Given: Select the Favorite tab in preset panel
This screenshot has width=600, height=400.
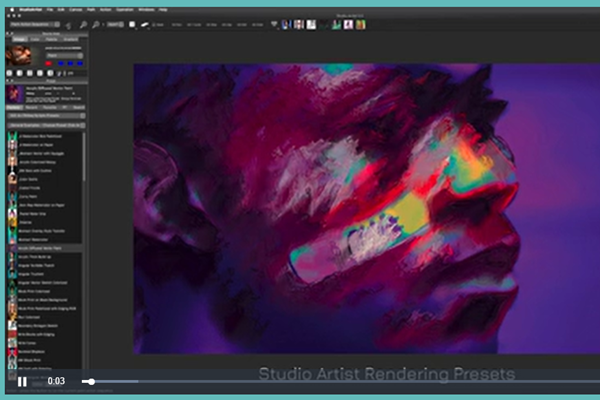Looking at the screenshot, I should pyautogui.click(x=49, y=108).
